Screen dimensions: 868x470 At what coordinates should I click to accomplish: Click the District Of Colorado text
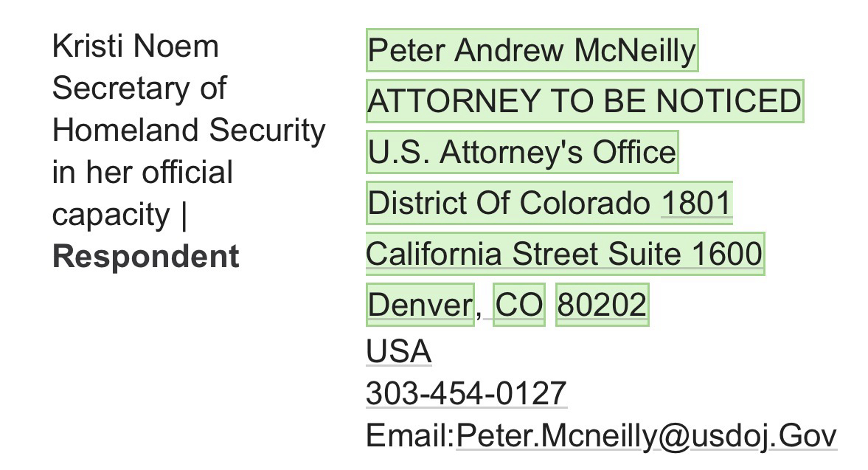click(x=509, y=202)
